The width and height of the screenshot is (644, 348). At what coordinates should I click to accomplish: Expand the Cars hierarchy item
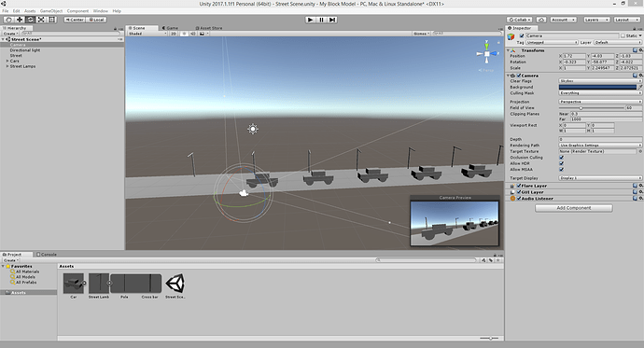(x=7, y=61)
